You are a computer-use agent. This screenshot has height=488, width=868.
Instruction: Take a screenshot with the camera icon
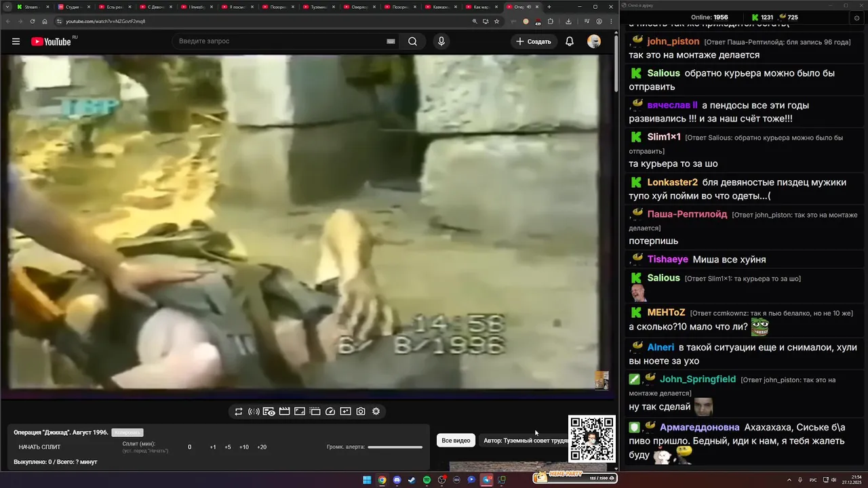361,411
